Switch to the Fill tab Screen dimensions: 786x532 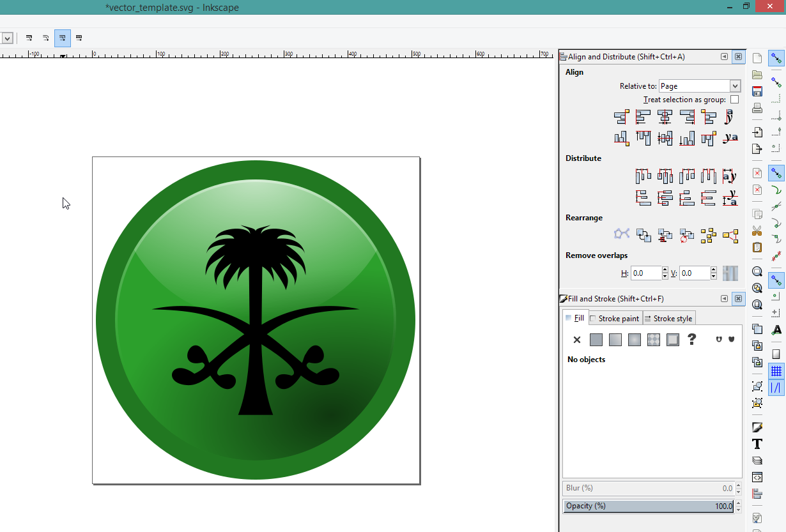[x=575, y=318]
